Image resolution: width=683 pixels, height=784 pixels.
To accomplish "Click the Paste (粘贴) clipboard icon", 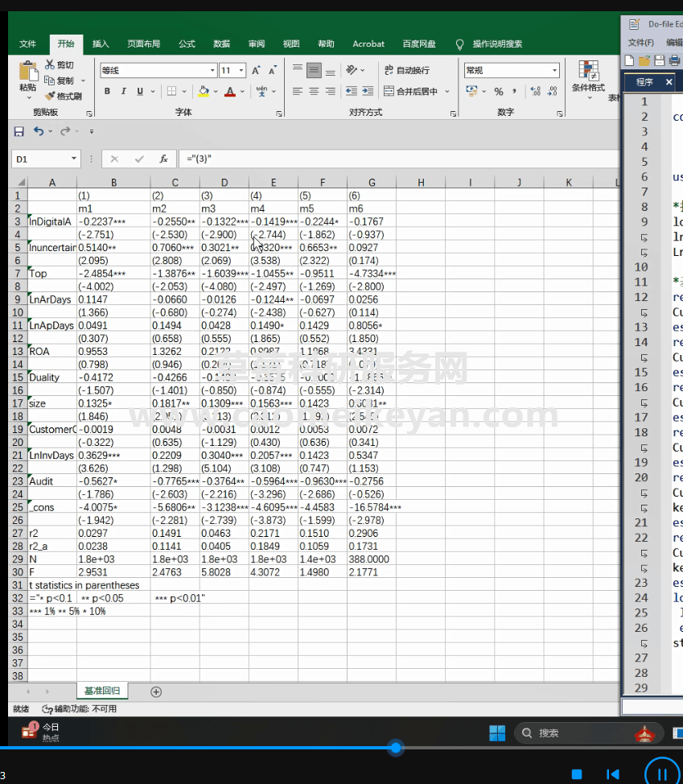I will click(28, 71).
